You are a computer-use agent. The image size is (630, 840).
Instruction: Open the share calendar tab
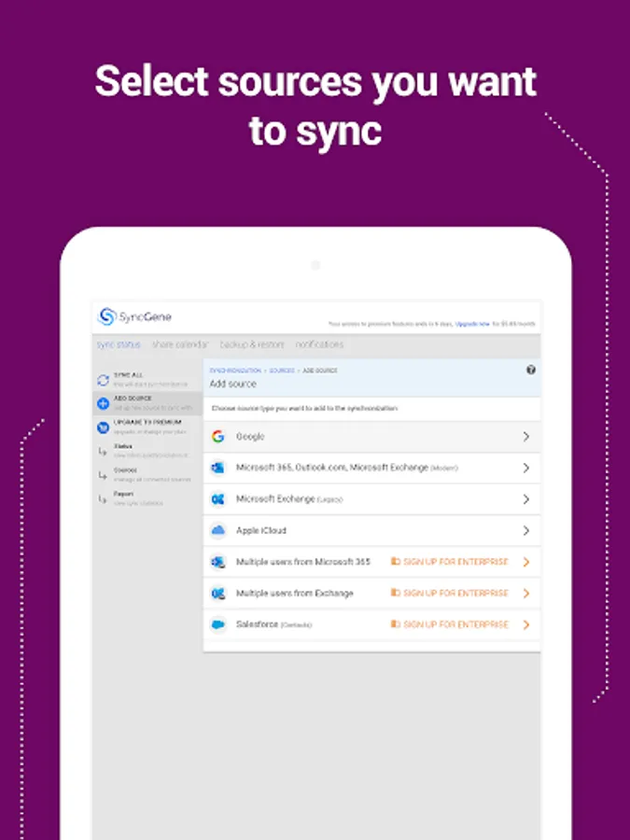180,344
